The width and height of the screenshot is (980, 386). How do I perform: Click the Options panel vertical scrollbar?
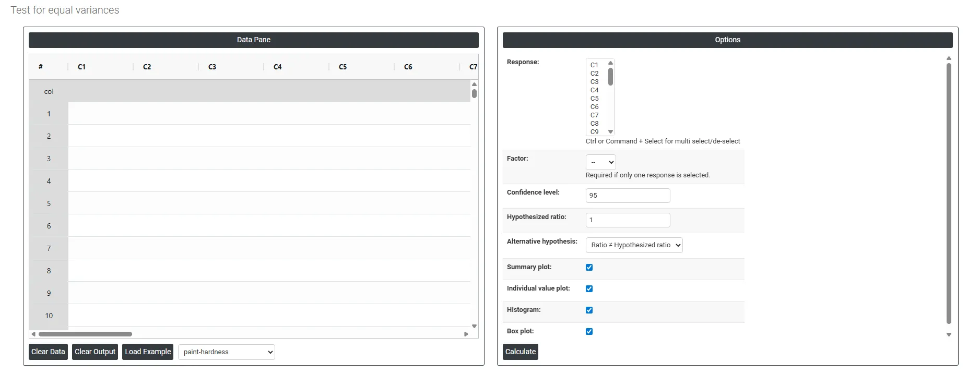(x=949, y=194)
